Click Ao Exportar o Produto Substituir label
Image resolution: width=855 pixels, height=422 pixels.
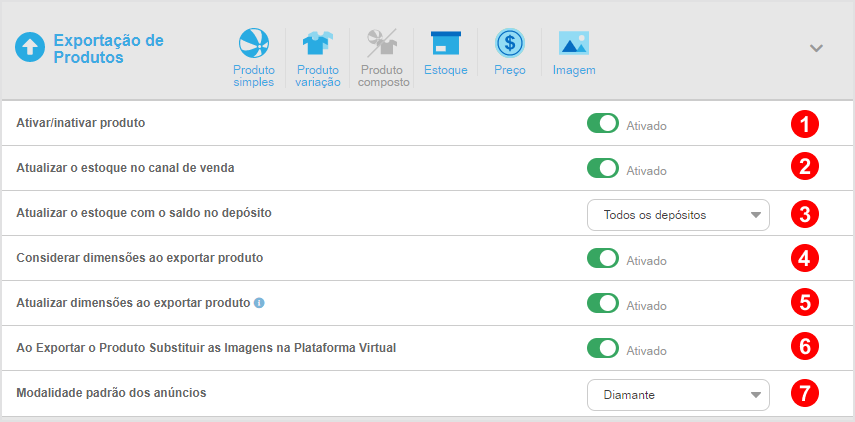(x=206, y=347)
